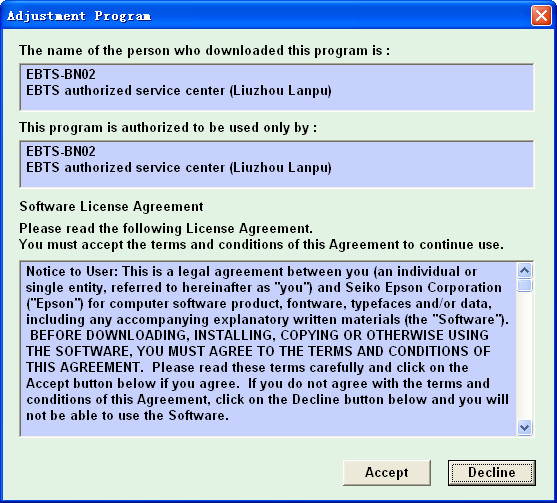The image size is (557, 503).
Task: Close the Adjustment Program dialog
Action: point(541,16)
